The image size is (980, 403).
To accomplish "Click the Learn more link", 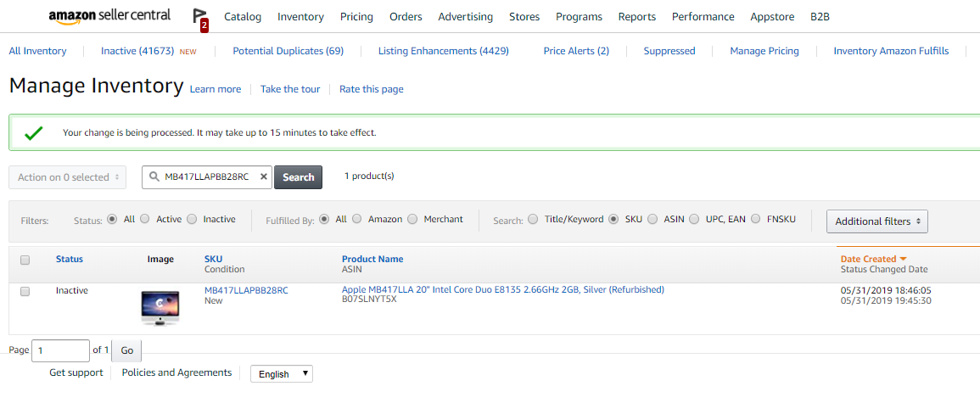I will (x=215, y=89).
